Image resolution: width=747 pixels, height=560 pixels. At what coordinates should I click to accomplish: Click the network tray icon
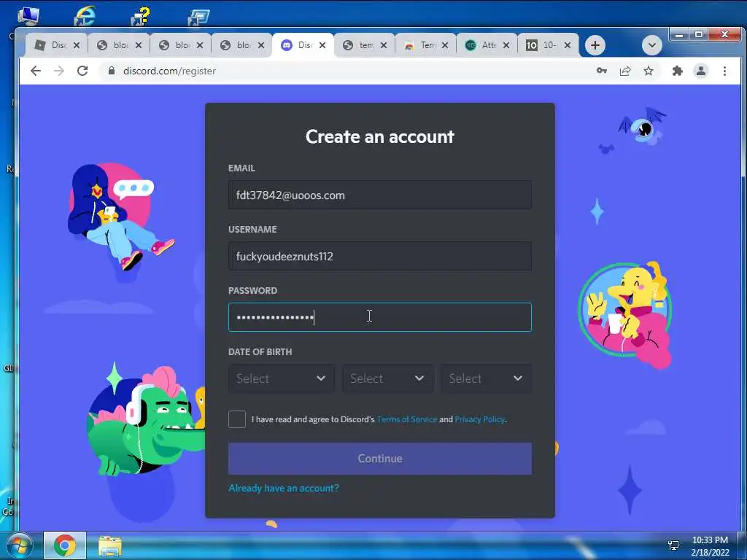click(x=673, y=545)
